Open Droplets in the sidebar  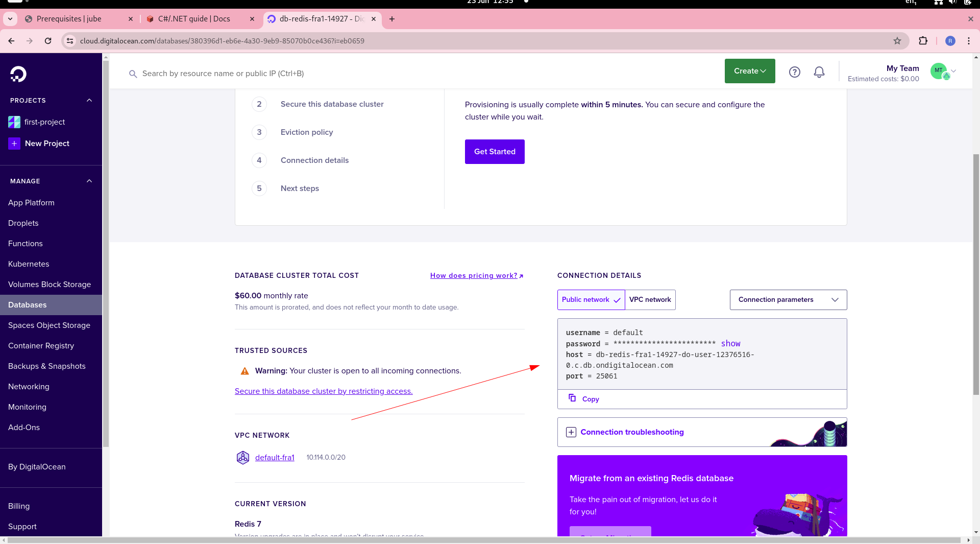click(51, 223)
